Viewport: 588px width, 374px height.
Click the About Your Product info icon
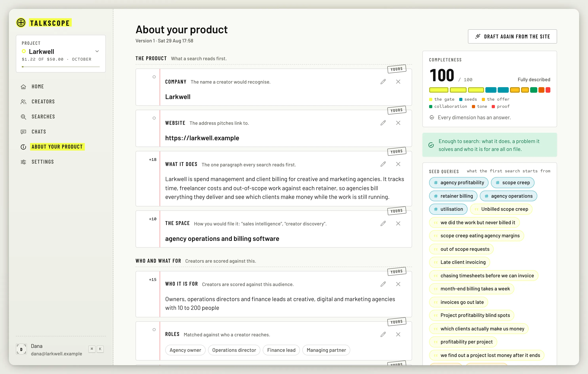tap(23, 147)
